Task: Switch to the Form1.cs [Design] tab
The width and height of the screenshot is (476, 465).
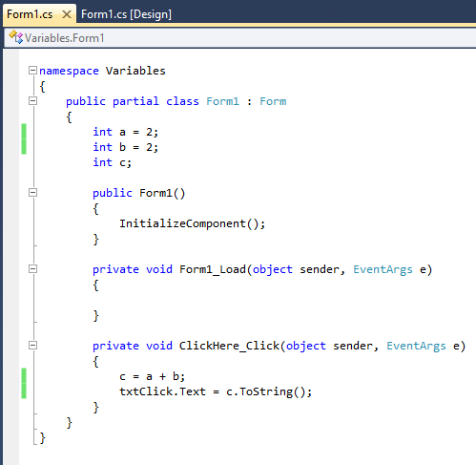Action: tap(126, 14)
